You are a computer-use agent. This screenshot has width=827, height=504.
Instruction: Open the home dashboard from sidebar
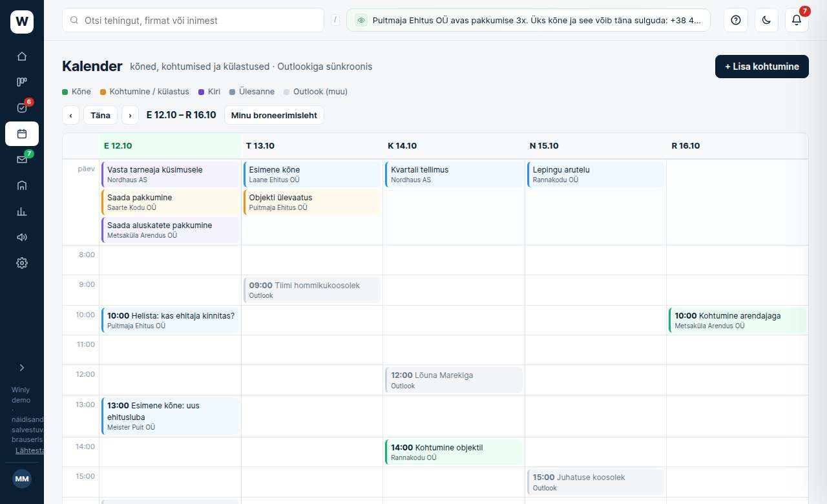pos(22,56)
